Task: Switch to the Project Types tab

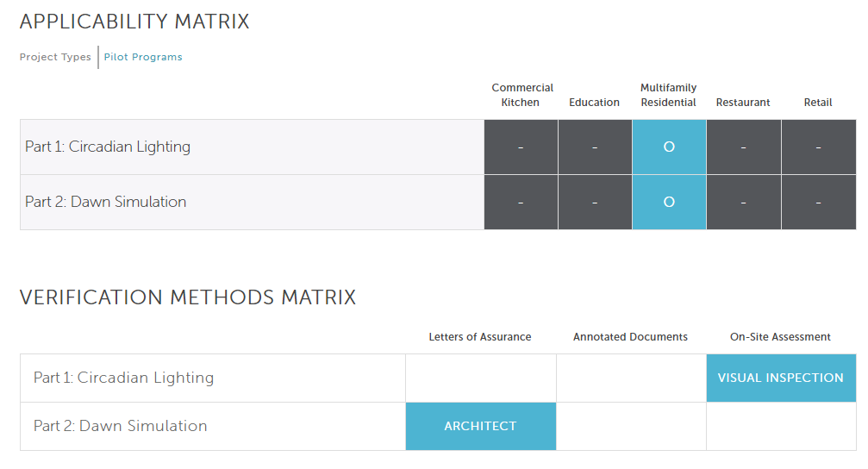Action: point(55,57)
